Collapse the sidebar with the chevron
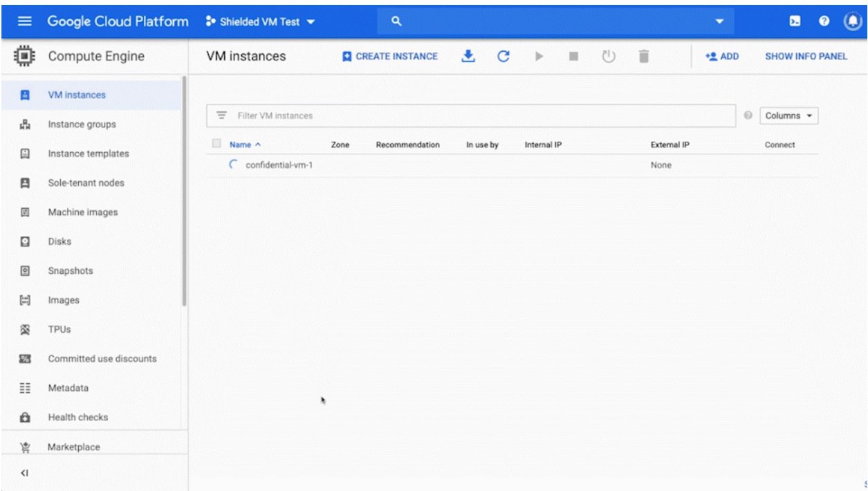The image size is (868, 491). [24, 474]
